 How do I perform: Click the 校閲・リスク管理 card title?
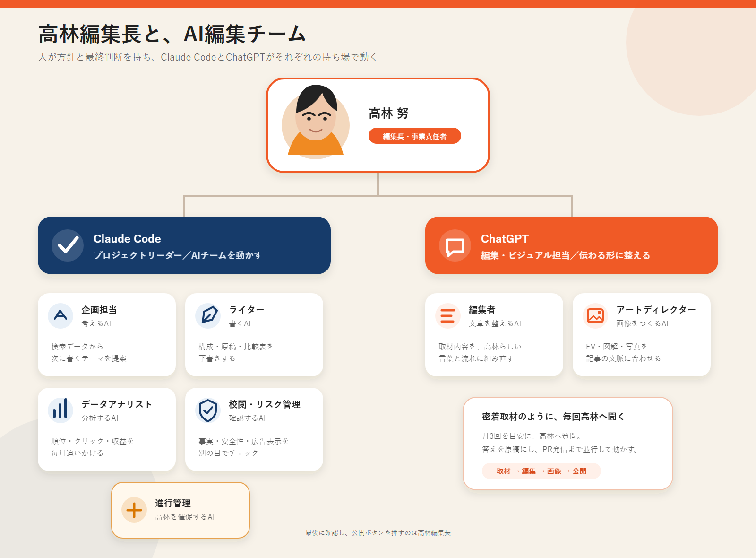pyautogui.click(x=265, y=404)
